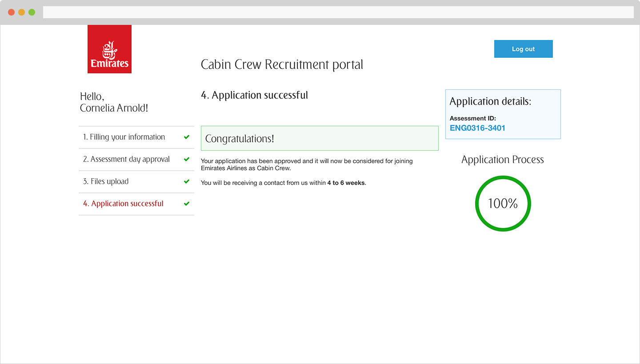Viewport: 640px width, 364px height.
Task: Click the browser address bar
Action: [x=338, y=12]
